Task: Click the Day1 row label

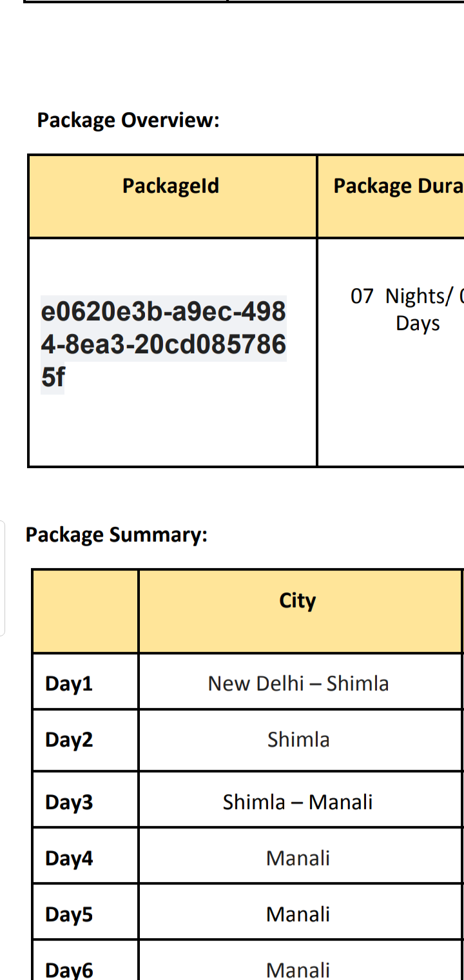Action: pos(69,683)
